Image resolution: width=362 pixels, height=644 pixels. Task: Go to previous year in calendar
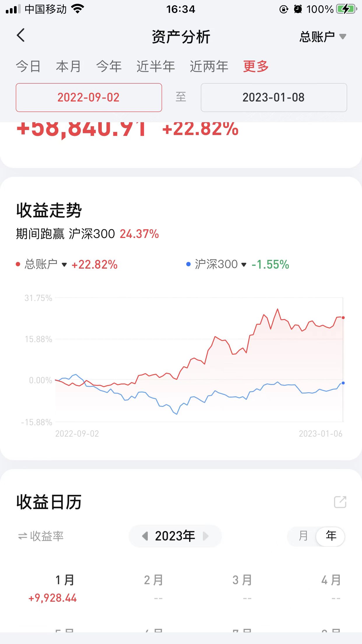point(145,536)
